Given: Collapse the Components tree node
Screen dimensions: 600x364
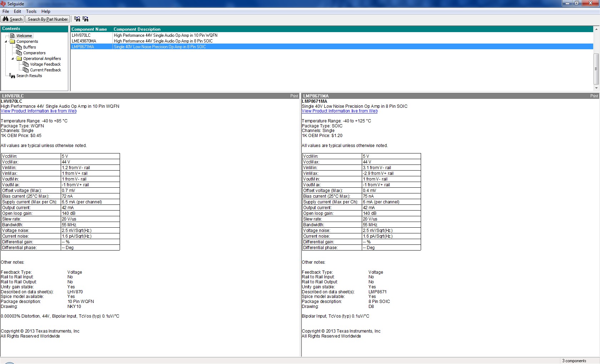Looking at the screenshot, I should point(6,42).
